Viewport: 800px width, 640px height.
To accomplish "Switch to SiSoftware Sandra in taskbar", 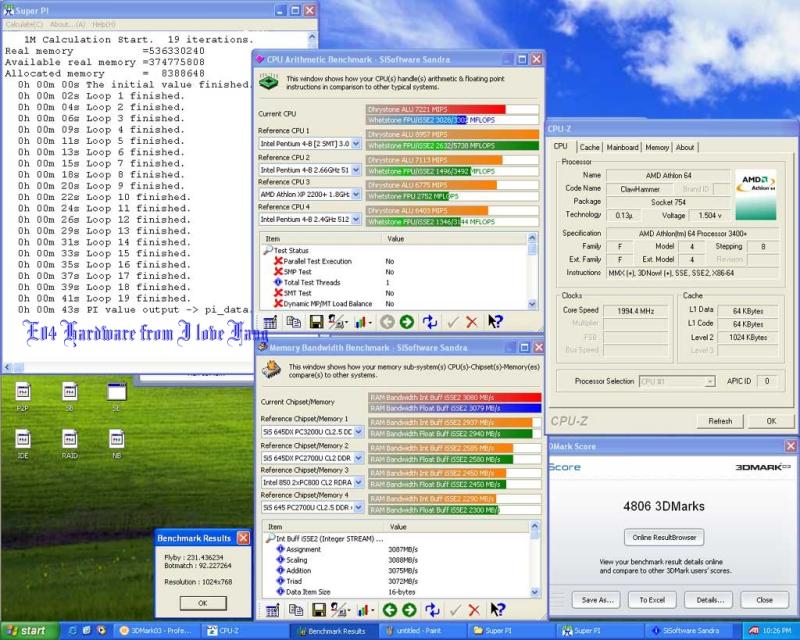I will (691, 631).
